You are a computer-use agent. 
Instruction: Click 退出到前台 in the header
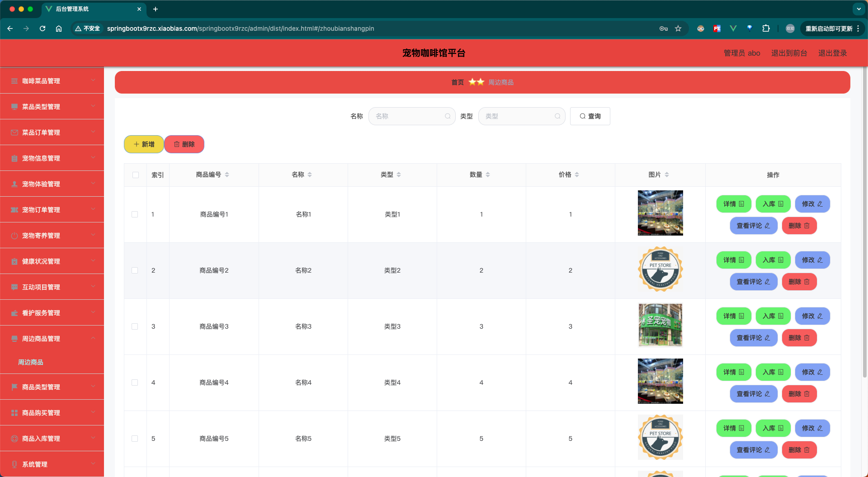coord(789,53)
